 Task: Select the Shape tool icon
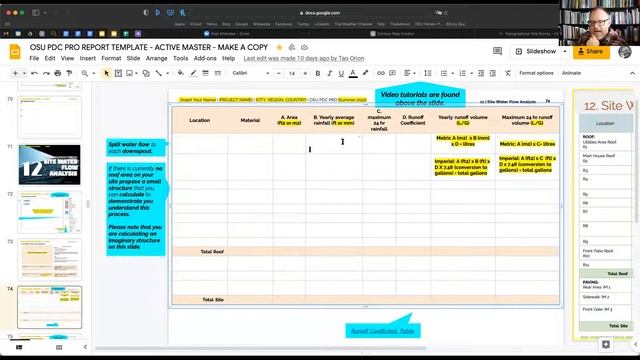click(x=146, y=73)
